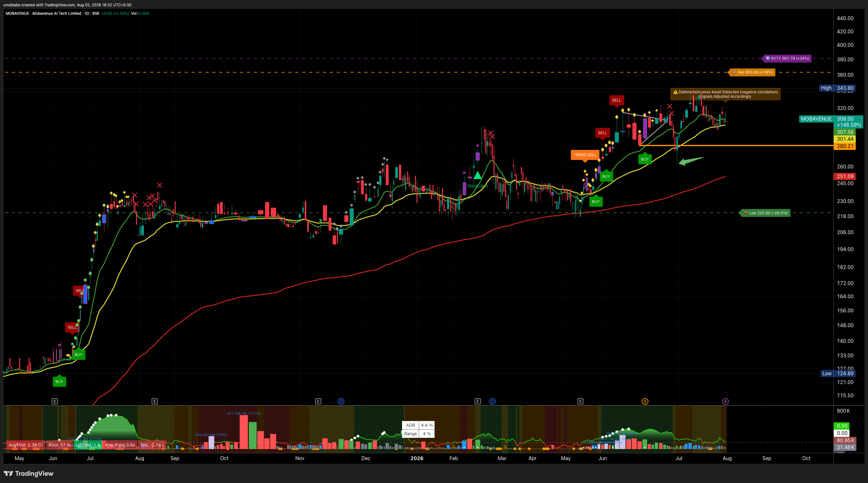Click the 2026 year label on time axis

point(417,458)
